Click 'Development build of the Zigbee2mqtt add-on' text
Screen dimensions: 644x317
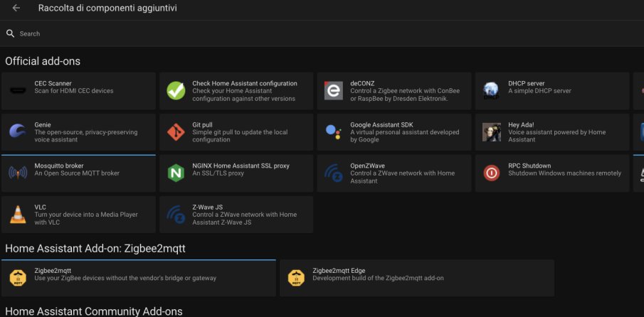pyautogui.click(x=379, y=278)
